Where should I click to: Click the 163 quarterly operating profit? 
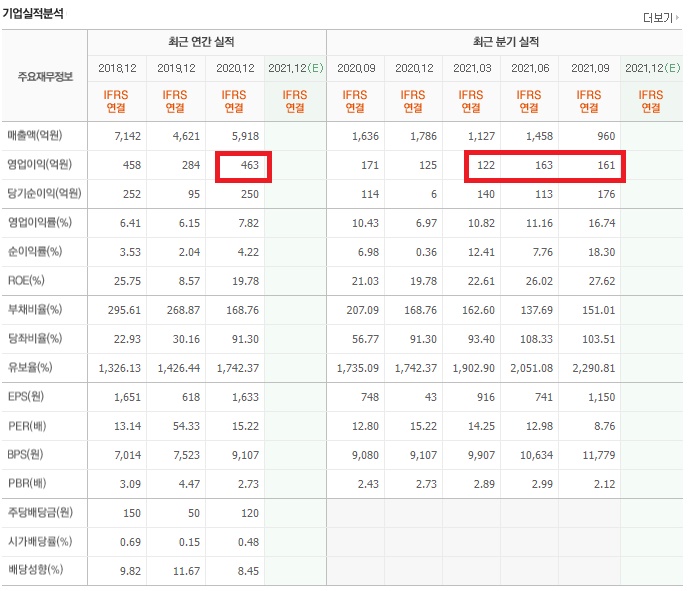(543, 165)
